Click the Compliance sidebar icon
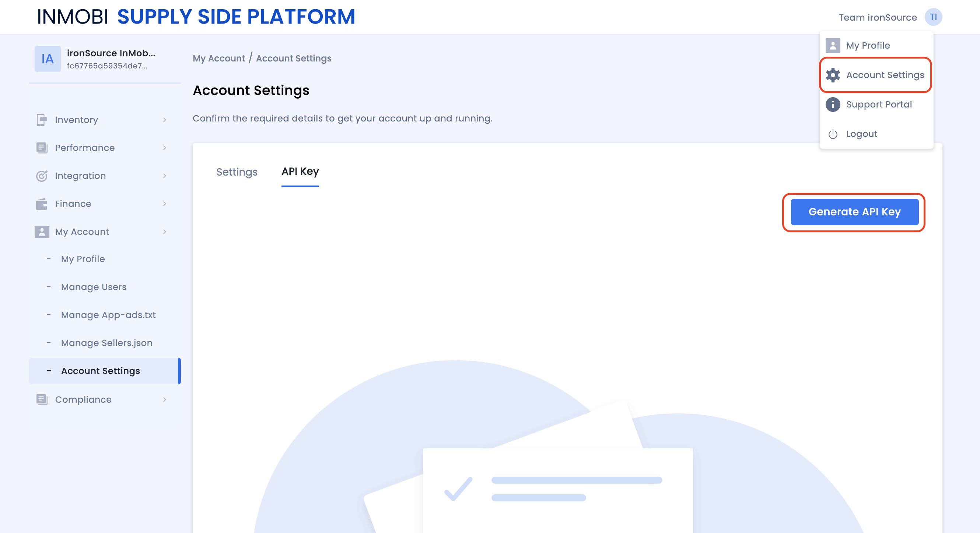Image resolution: width=980 pixels, height=533 pixels. click(x=42, y=399)
